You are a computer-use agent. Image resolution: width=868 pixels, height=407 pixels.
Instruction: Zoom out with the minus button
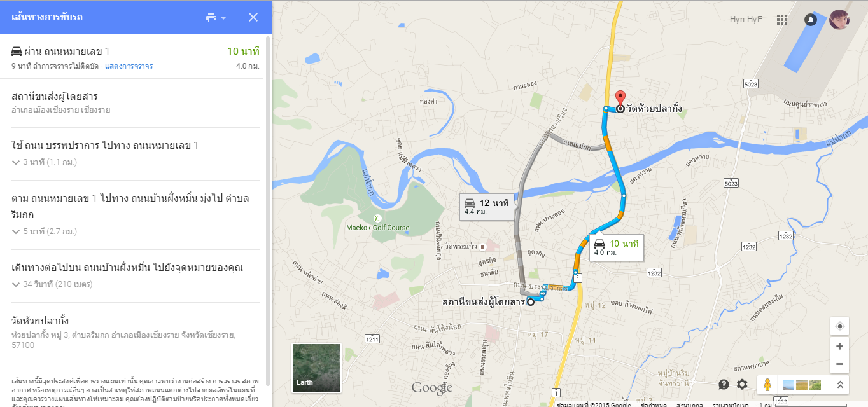(839, 364)
